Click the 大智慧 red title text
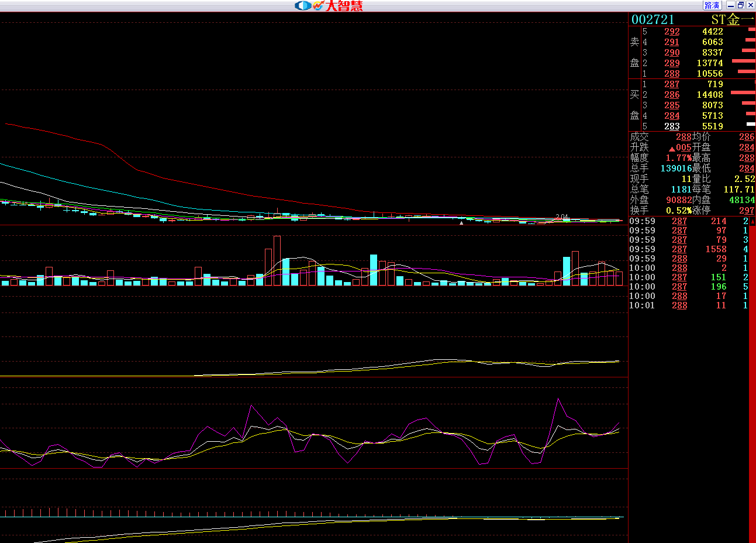 click(344, 6)
